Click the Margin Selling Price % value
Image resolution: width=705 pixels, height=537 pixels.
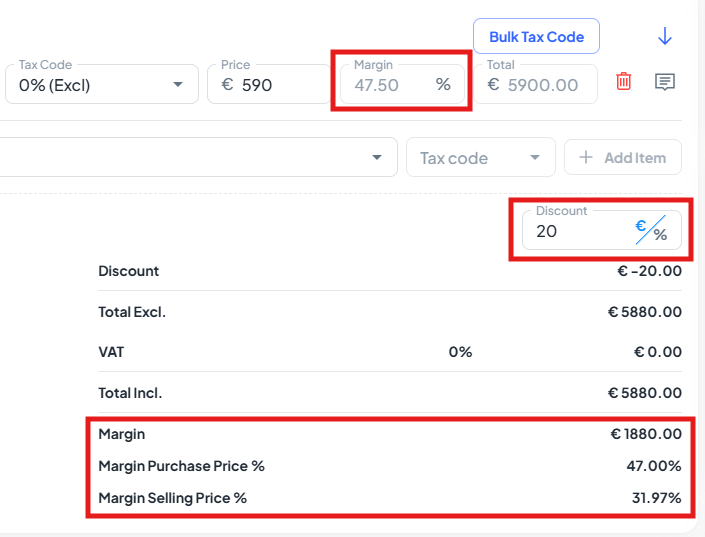656,498
